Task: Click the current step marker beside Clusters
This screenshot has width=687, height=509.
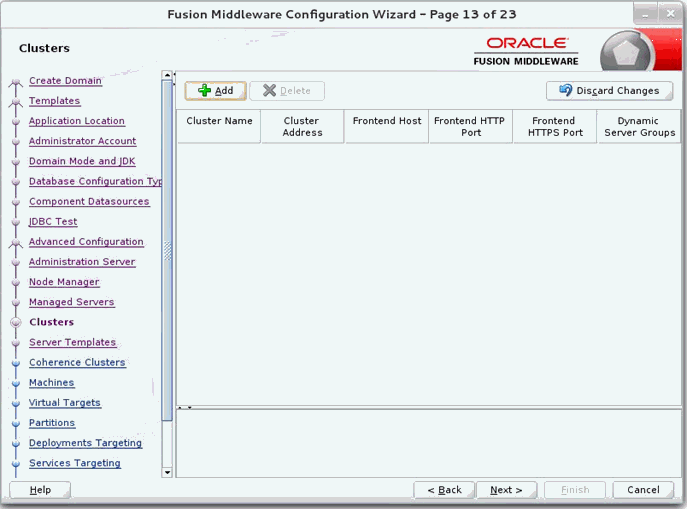Action: tap(16, 322)
